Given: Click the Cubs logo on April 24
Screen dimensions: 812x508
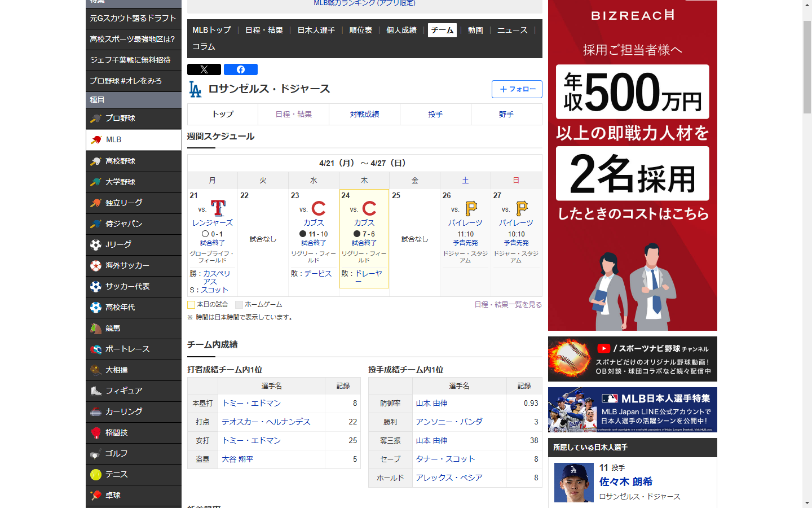Looking at the screenshot, I should coord(369,208).
